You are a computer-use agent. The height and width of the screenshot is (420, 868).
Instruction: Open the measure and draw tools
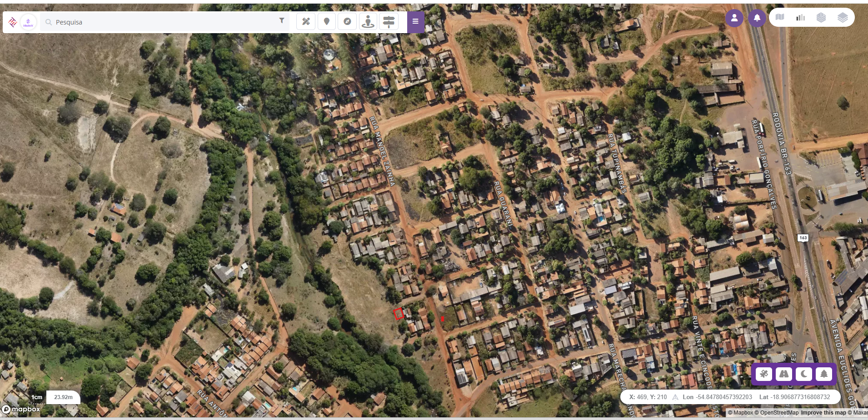point(306,22)
